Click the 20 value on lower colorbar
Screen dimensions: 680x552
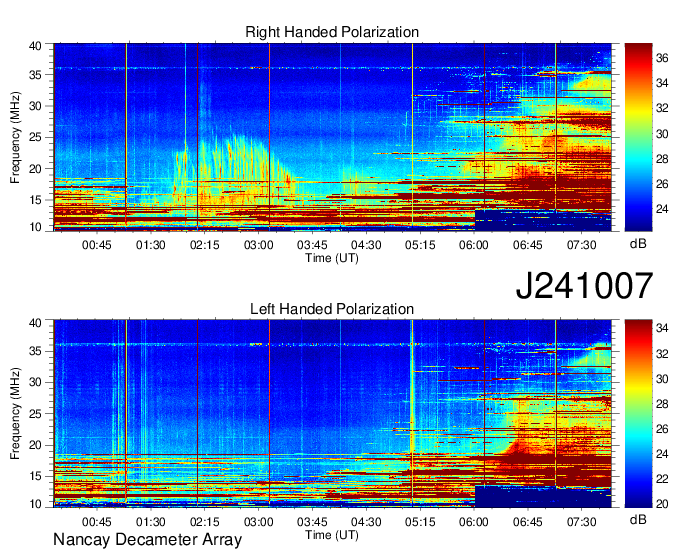662,504
